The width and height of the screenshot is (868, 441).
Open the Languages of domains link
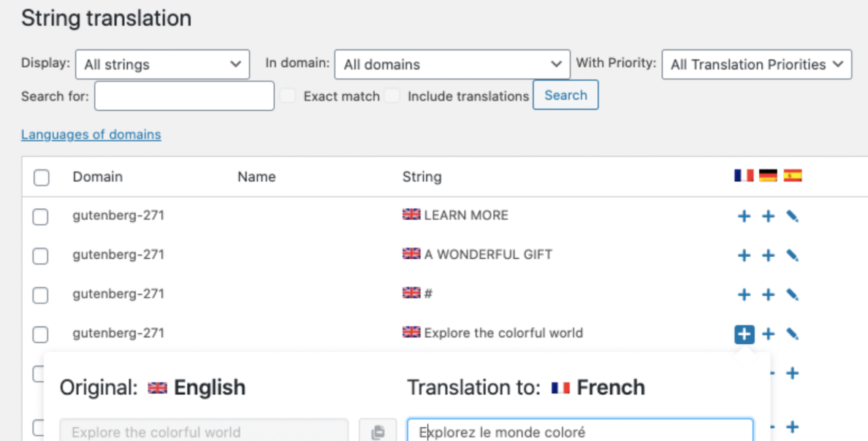[x=91, y=134]
